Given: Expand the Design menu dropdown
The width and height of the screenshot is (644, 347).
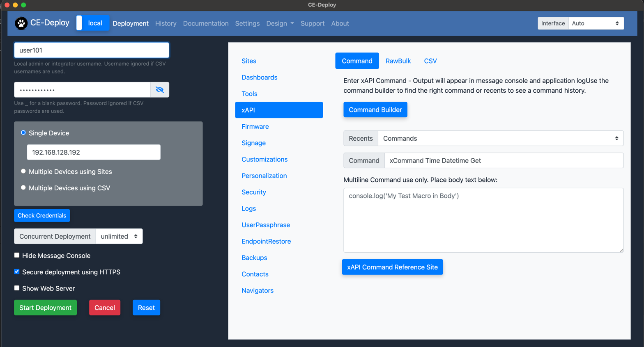Looking at the screenshot, I should [x=280, y=23].
